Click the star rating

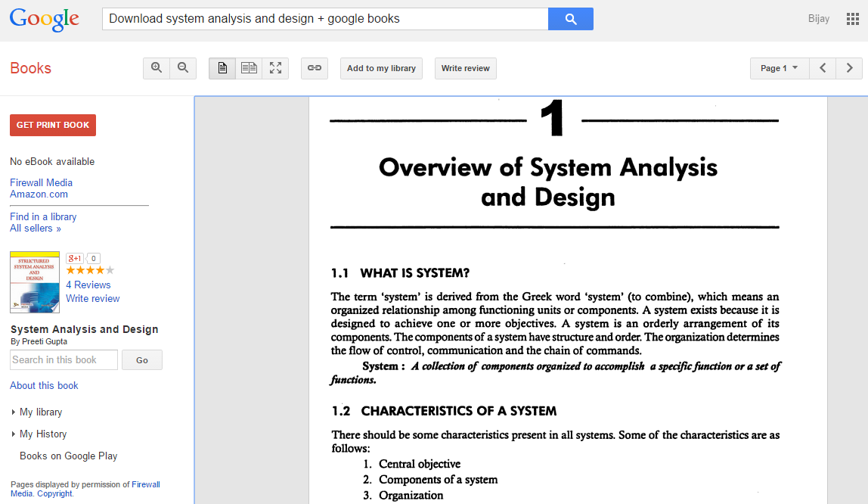[x=90, y=270]
